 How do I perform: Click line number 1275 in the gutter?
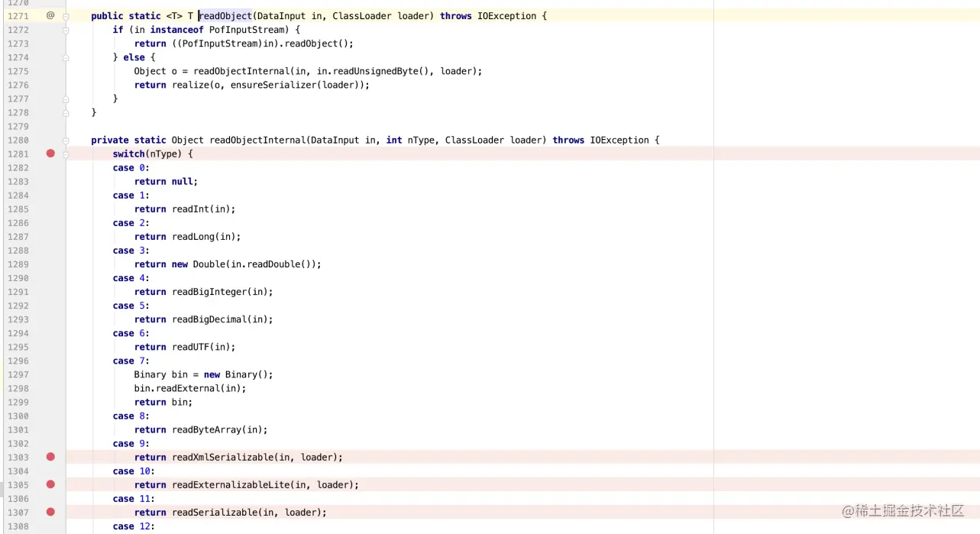point(18,71)
